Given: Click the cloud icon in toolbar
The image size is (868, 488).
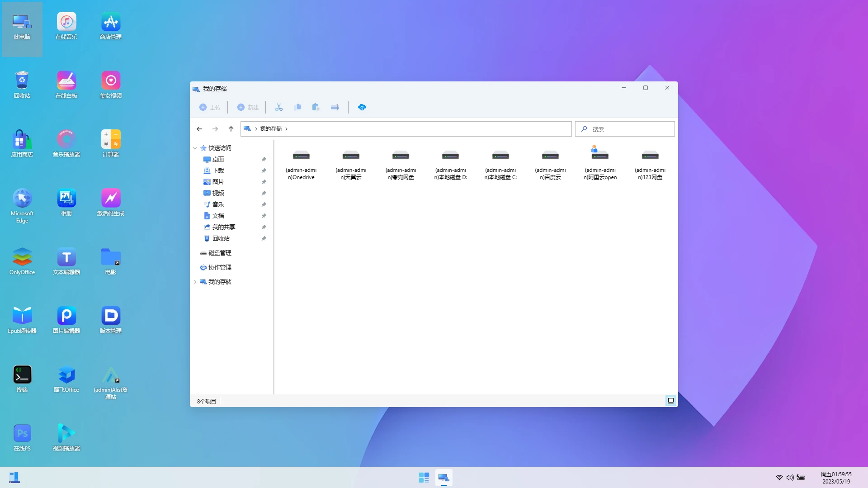Looking at the screenshot, I should coord(362,107).
